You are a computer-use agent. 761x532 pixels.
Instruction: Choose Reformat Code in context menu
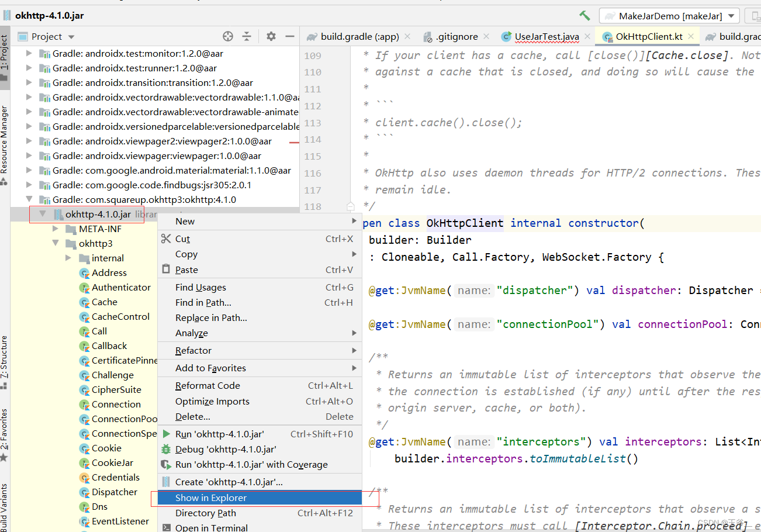point(260,385)
